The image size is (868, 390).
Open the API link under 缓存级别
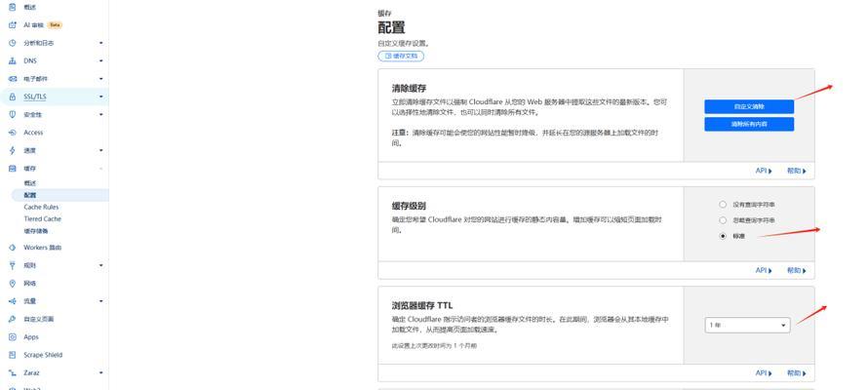(x=764, y=270)
